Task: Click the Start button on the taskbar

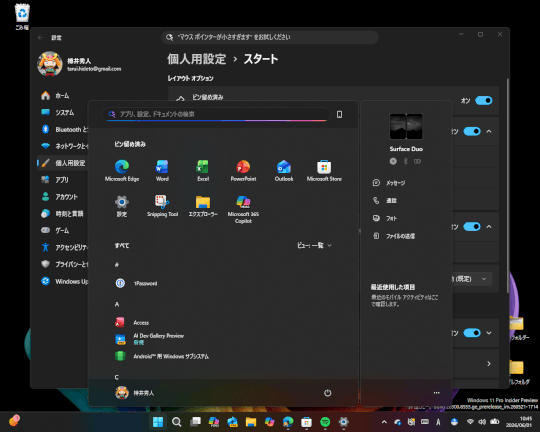Action: [158, 422]
